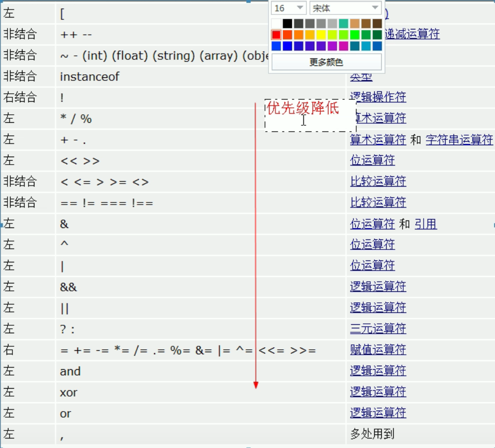This screenshot has width=495, height=448.
Task: Select the magenta swatch in the bottom row
Action: click(343, 46)
